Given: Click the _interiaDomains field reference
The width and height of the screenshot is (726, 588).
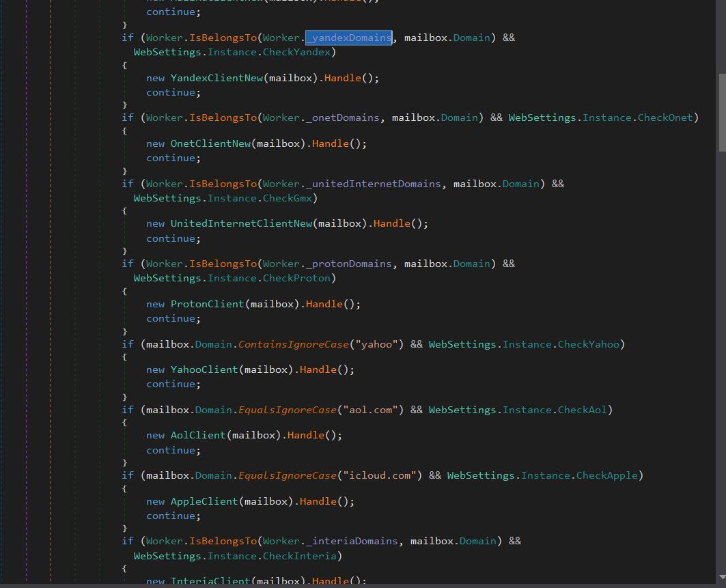Looking at the screenshot, I should [x=352, y=542].
